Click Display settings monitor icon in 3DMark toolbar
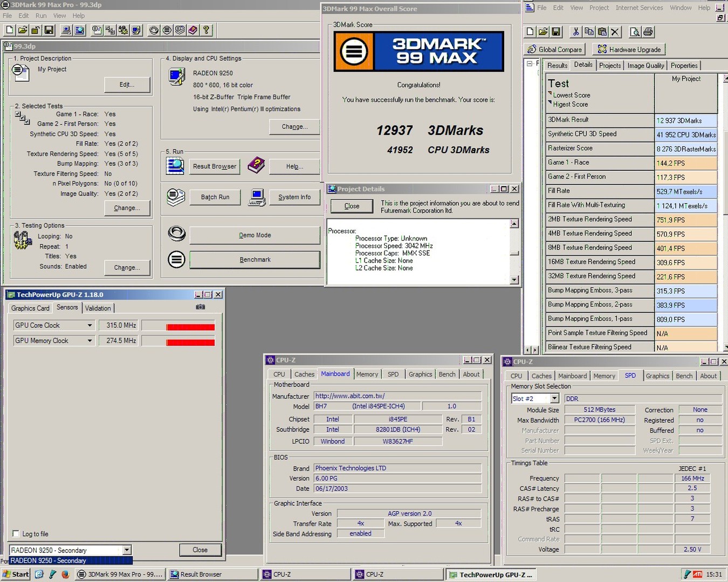Screen dimensions: 728x582 coord(136,30)
